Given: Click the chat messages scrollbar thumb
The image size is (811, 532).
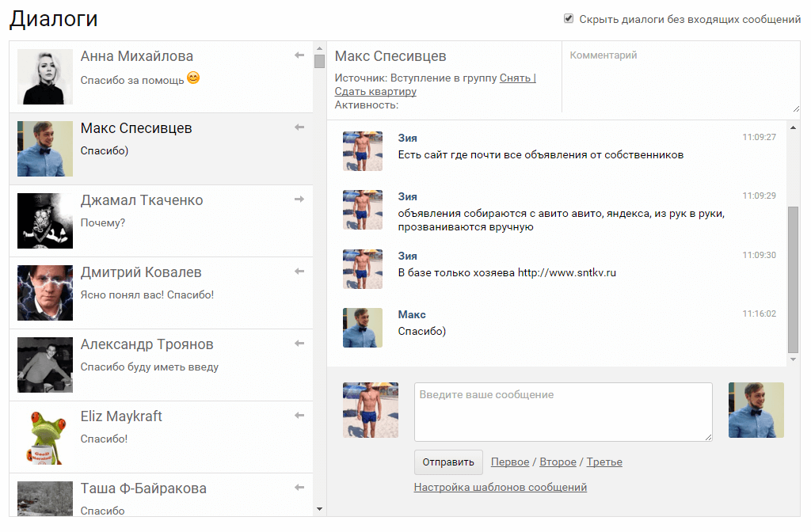Looking at the screenshot, I should click(x=794, y=279).
